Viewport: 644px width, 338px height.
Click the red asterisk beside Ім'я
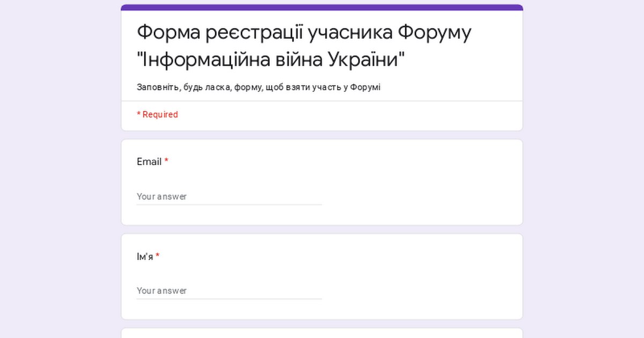point(158,256)
